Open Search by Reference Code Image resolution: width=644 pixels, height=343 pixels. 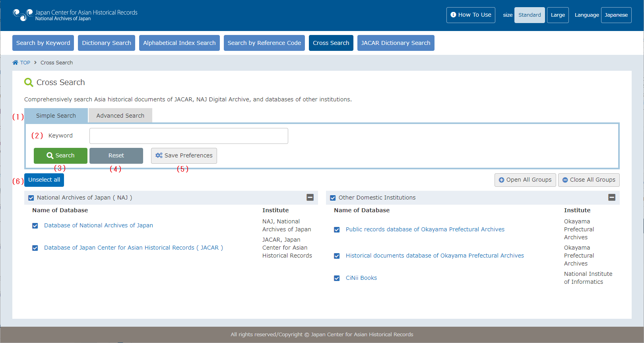[x=264, y=43]
